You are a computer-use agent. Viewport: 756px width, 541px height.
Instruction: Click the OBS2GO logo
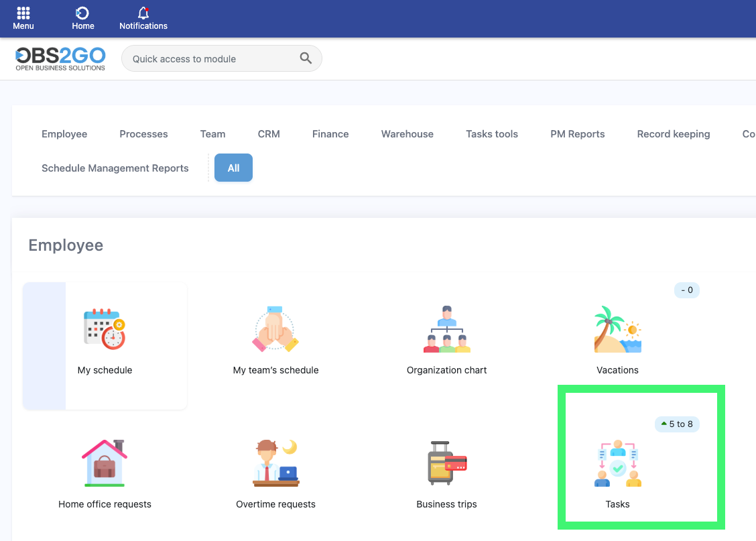[60, 58]
